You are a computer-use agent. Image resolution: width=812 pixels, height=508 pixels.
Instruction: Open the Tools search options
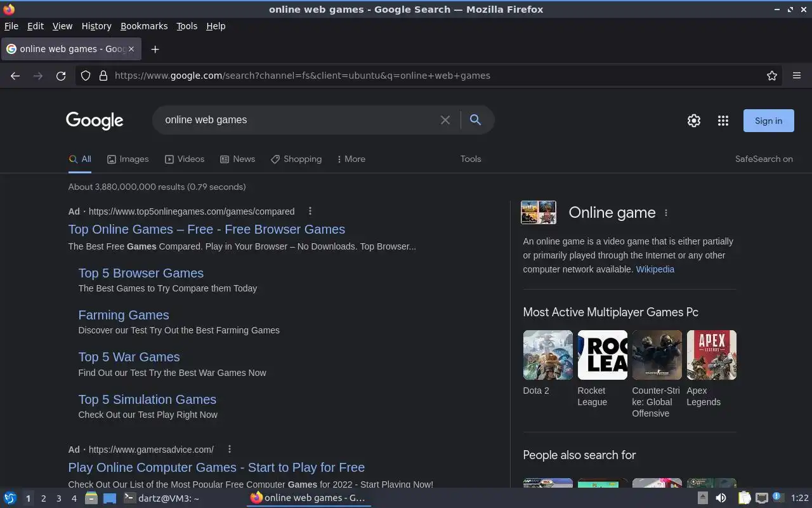tap(471, 159)
